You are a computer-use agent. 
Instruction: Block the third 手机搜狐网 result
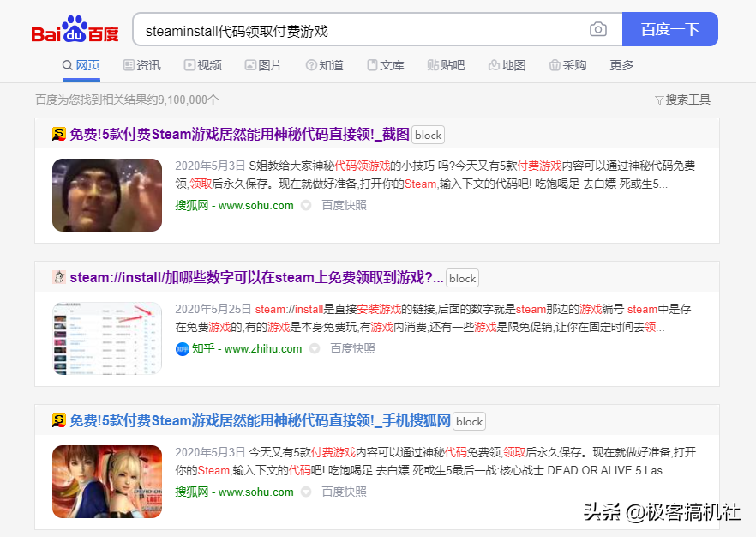(469, 421)
